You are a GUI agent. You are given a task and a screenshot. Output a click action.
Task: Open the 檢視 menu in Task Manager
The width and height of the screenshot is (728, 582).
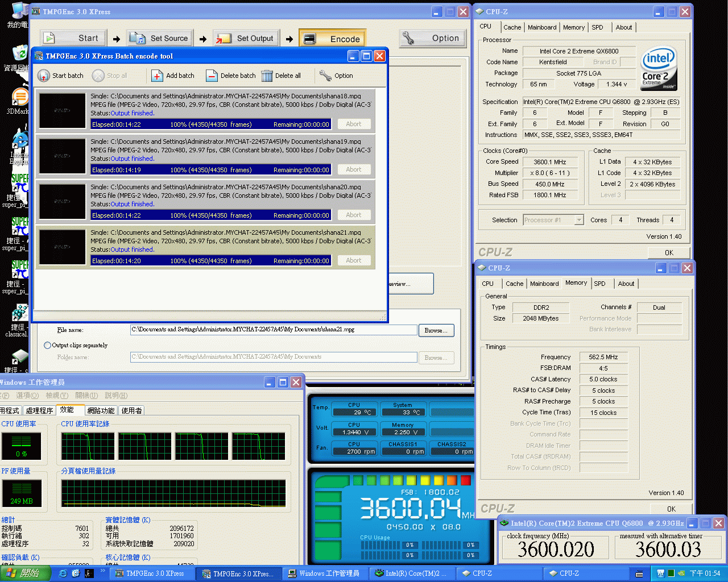(56, 396)
